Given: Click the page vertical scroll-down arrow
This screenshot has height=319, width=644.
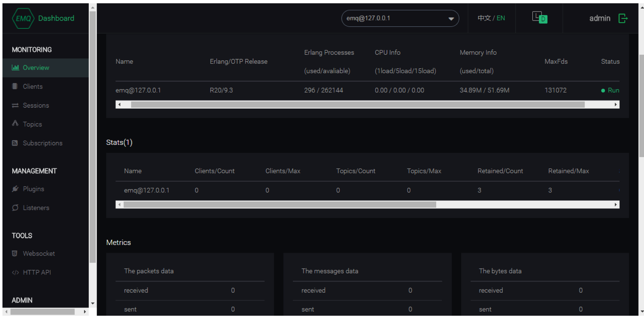Looking at the screenshot, I should [642, 312].
